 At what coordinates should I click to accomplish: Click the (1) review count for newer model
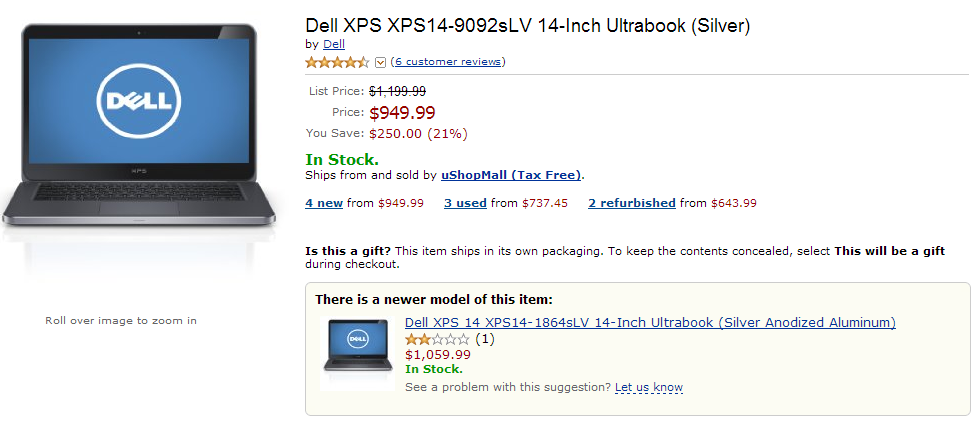pos(484,339)
